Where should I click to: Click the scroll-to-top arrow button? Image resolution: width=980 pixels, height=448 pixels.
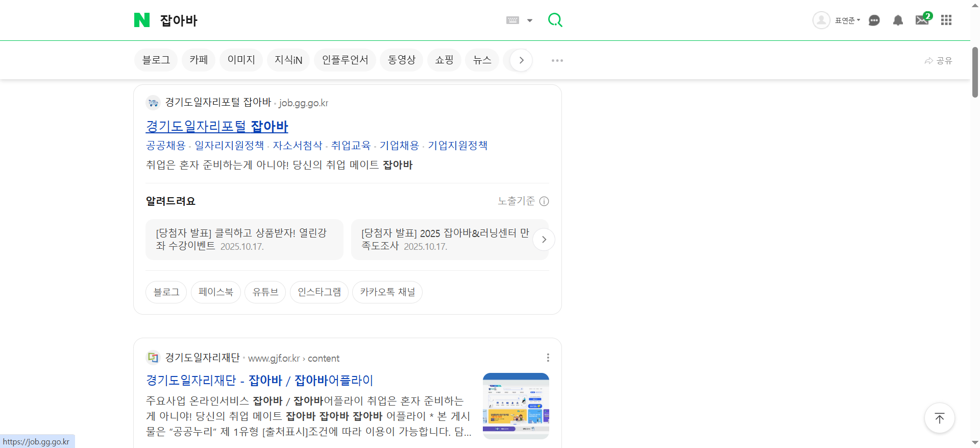pos(940,418)
